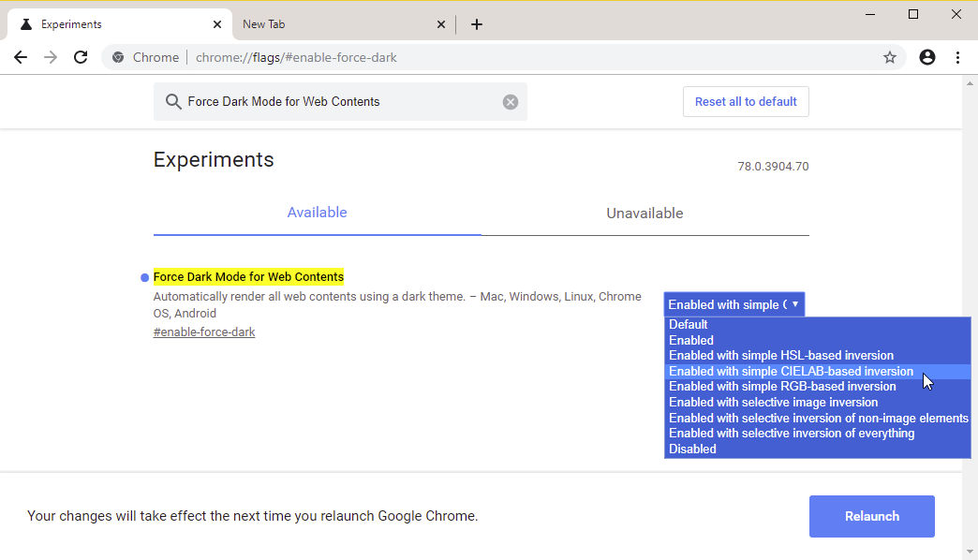Clear the flags search with the X icon

511,102
